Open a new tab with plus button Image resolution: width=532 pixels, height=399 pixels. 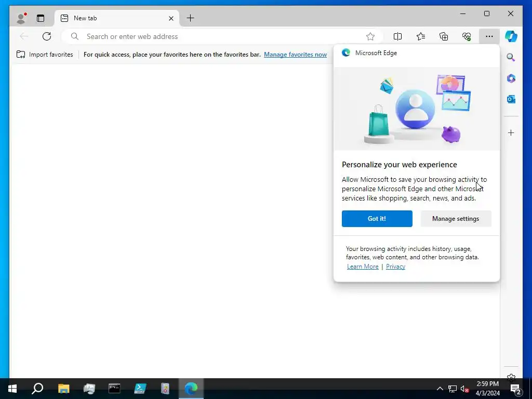point(190,18)
